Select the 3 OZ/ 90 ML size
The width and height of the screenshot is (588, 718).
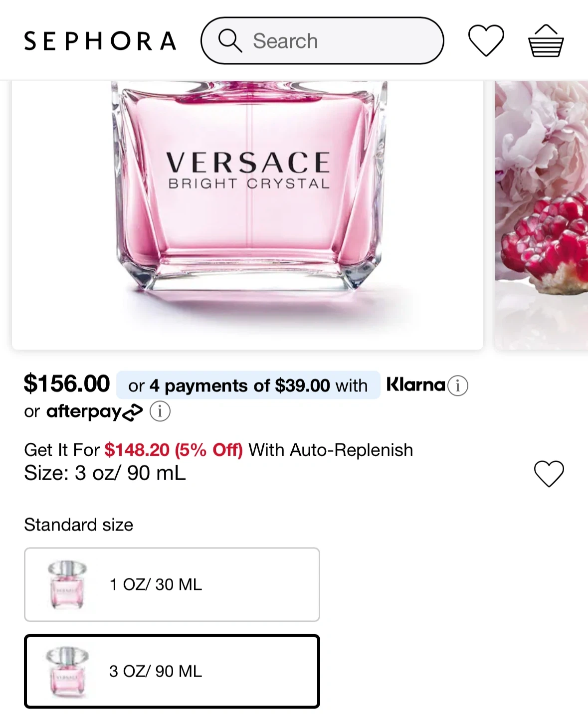172,671
